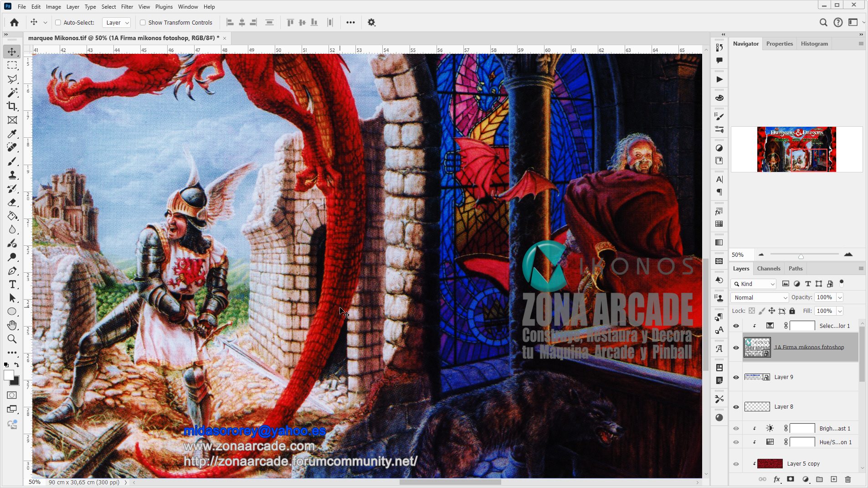Enable Show Transform Controls
Image resolution: width=868 pixels, height=488 pixels.
tap(143, 22)
